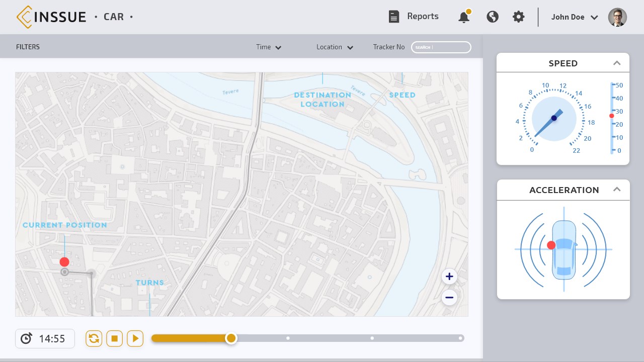Play the route playback
Image resolution: width=644 pixels, height=362 pixels.
[135, 338]
